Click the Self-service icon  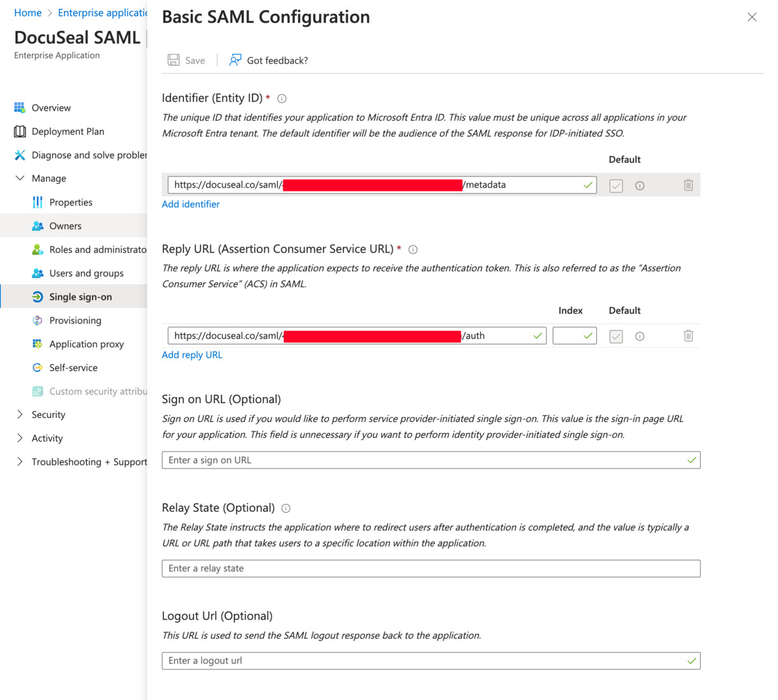coord(38,367)
